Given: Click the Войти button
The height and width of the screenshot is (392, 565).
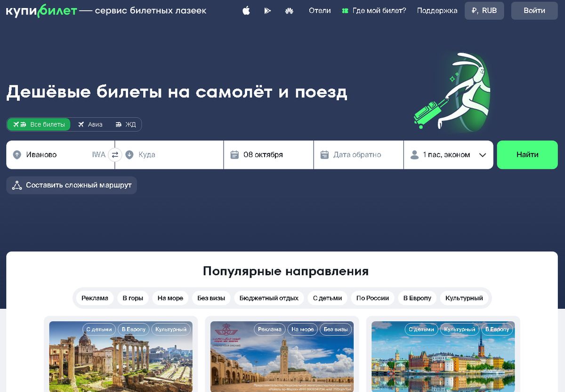Looking at the screenshot, I should 534,10.
